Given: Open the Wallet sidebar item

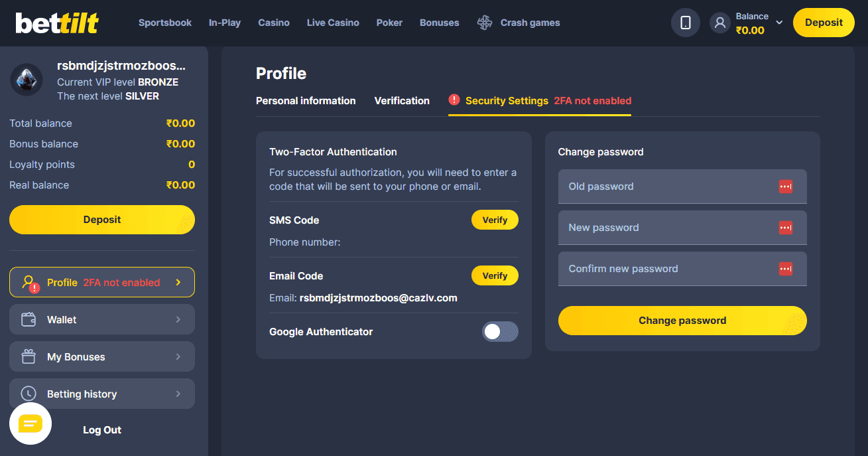Looking at the screenshot, I should (x=102, y=320).
